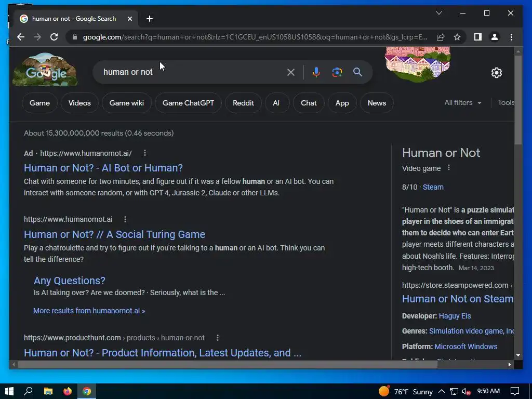Click the muted volume tray icon
Image resolution: width=532 pixels, height=399 pixels.
point(466,392)
